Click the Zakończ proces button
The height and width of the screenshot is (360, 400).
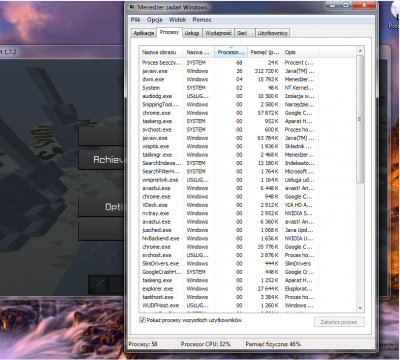[339, 322]
